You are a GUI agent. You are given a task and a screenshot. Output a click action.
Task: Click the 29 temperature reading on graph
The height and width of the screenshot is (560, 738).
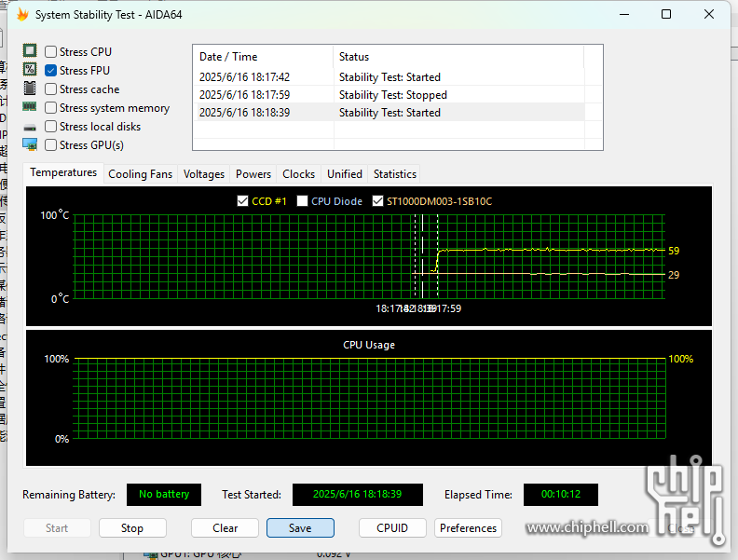point(674,275)
